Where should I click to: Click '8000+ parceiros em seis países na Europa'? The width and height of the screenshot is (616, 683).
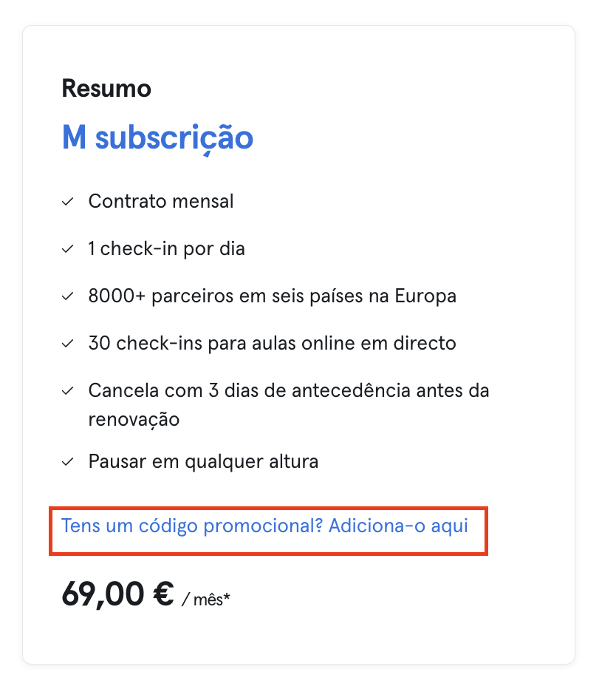[272, 296]
